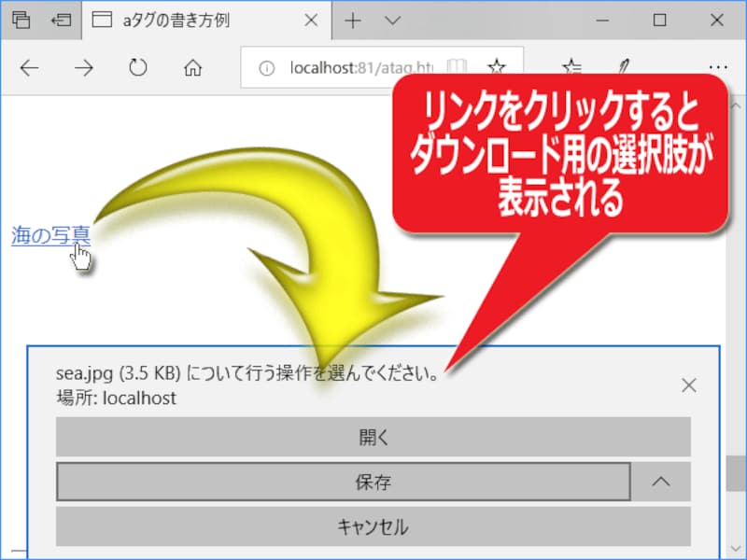Refresh the current page

coord(138,66)
